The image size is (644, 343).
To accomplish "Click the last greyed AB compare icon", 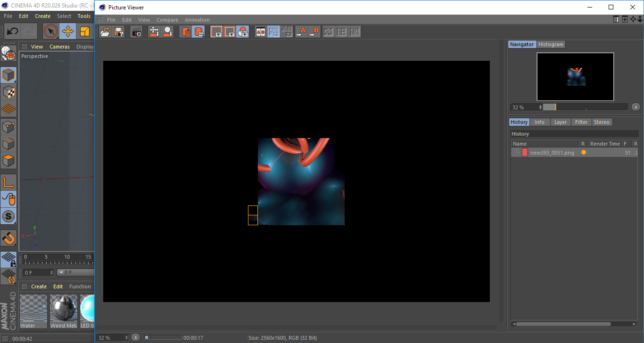I will [x=355, y=32].
